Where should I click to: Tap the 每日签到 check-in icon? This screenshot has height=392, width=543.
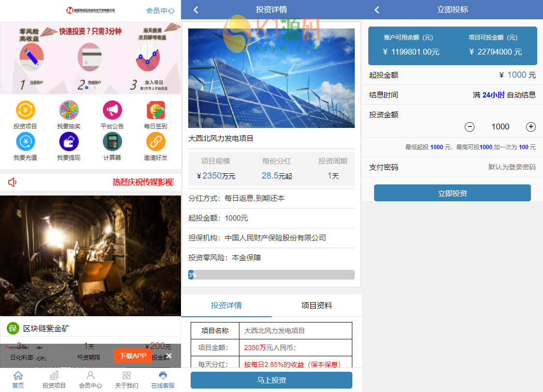pos(156,110)
